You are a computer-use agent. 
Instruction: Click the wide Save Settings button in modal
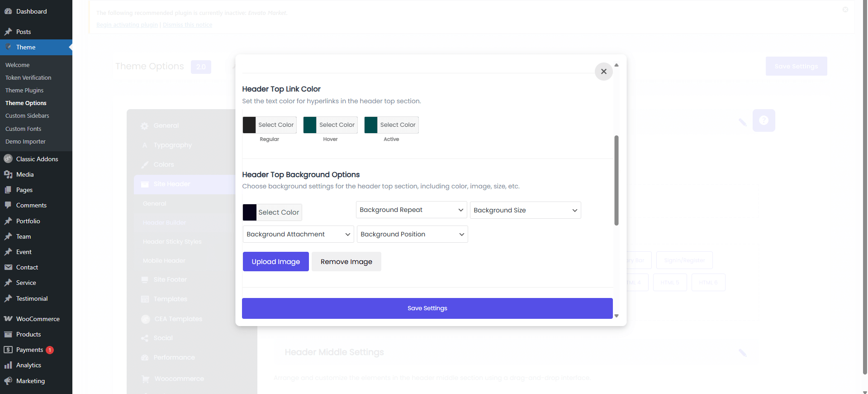[427, 308]
